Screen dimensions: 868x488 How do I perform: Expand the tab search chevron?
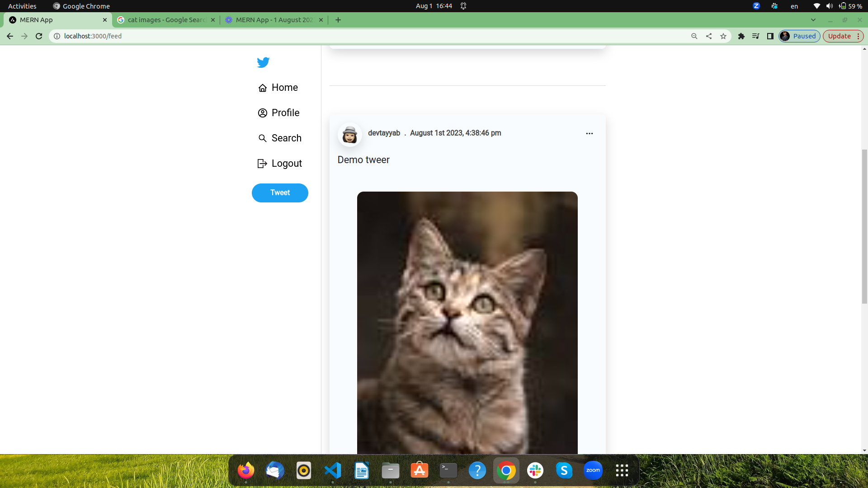pyautogui.click(x=813, y=20)
